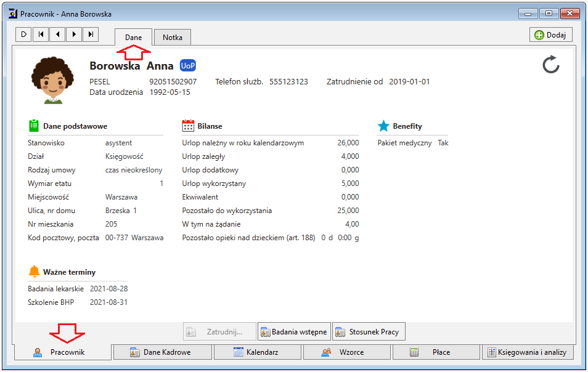Screen dimensions: 588x372
Task: Open Stosunek Pracy
Action: tap(369, 331)
